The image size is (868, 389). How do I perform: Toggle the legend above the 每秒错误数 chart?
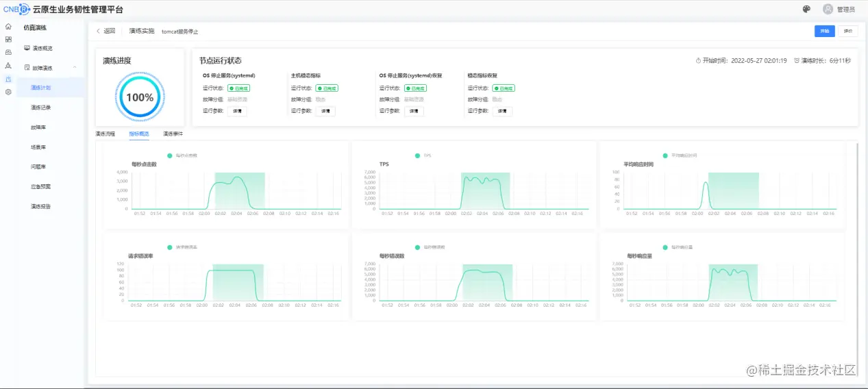[x=430, y=247]
